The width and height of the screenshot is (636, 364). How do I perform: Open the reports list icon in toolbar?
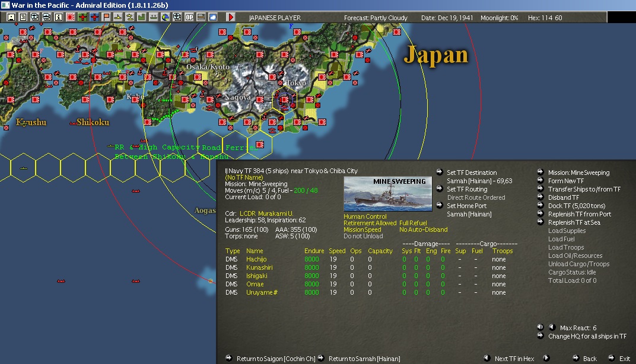(x=23, y=17)
